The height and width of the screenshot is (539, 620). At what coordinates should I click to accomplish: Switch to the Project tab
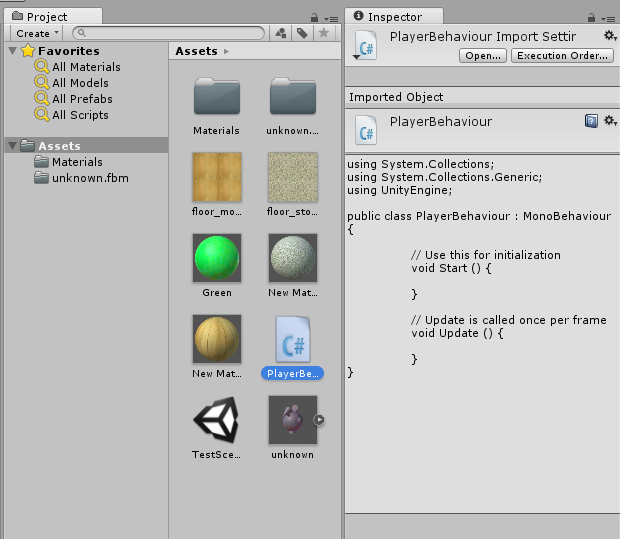tap(53, 17)
